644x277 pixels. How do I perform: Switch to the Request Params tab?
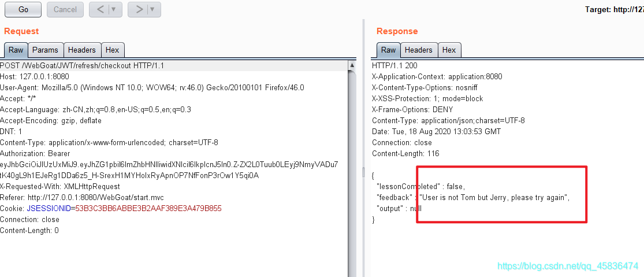coord(45,50)
